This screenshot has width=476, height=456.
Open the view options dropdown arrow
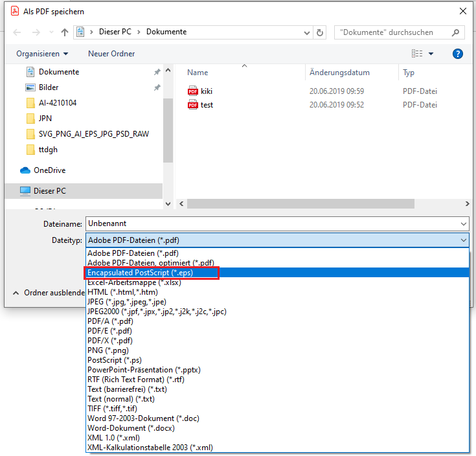431,54
